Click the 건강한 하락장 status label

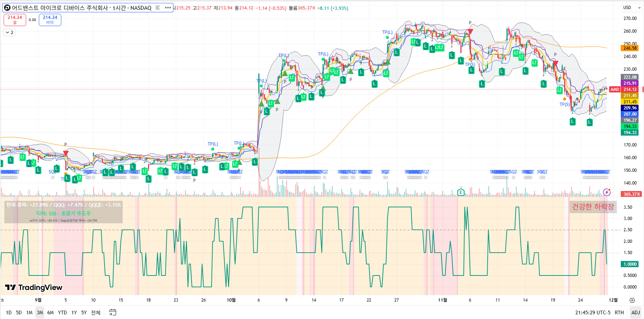pyautogui.click(x=593, y=207)
